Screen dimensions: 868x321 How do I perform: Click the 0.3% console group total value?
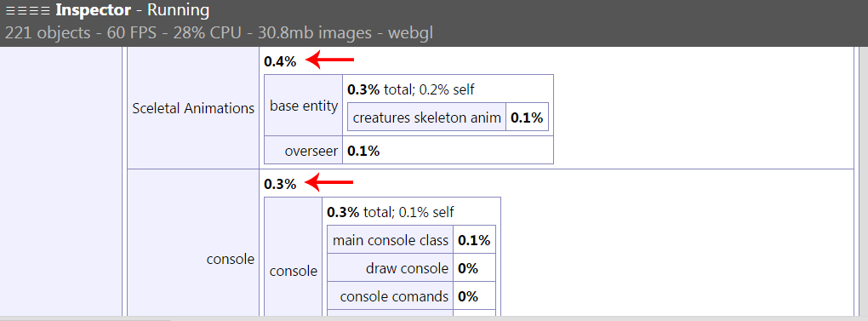pyautogui.click(x=280, y=184)
